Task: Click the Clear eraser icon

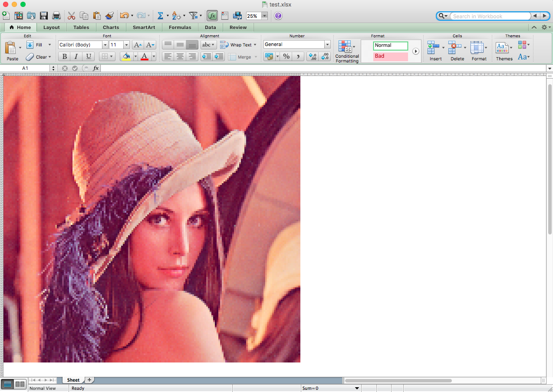Action: pyautogui.click(x=30, y=57)
